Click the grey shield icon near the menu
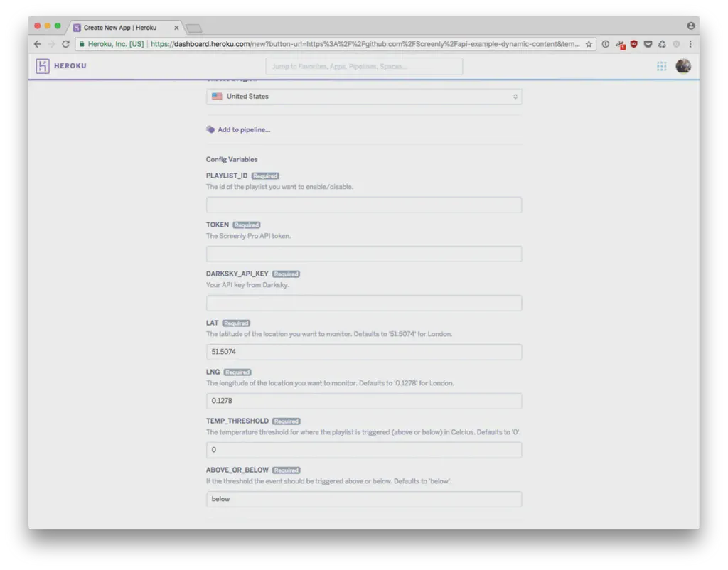 675,43
